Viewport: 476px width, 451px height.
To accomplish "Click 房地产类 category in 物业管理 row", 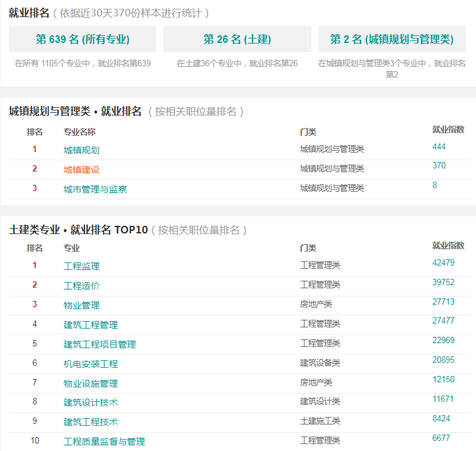I will tap(316, 304).
